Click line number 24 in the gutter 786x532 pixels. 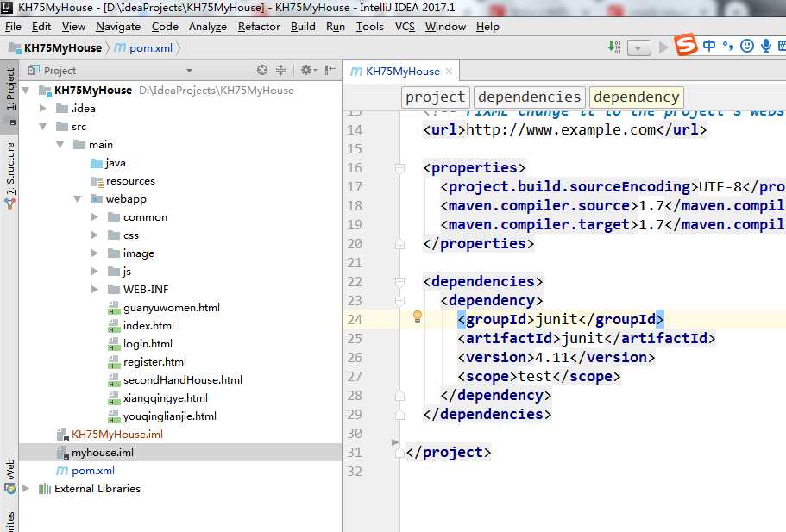[x=355, y=319]
